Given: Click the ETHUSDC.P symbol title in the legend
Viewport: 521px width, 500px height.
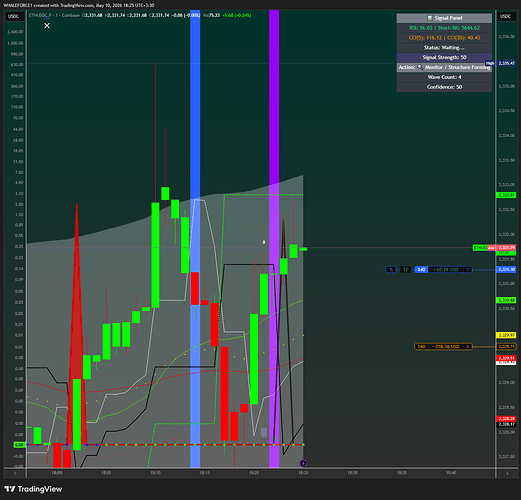Looking at the screenshot, I should [x=40, y=15].
